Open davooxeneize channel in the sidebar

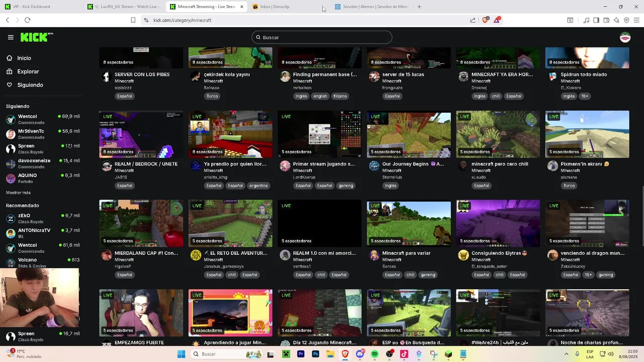[x=43, y=163]
